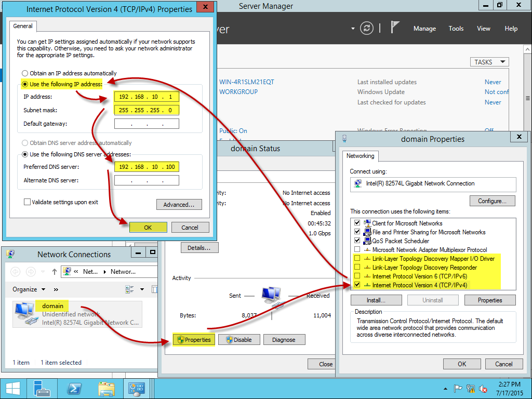
Task: Click Back arrow in Network Connections
Action: pyautogui.click(x=16, y=271)
